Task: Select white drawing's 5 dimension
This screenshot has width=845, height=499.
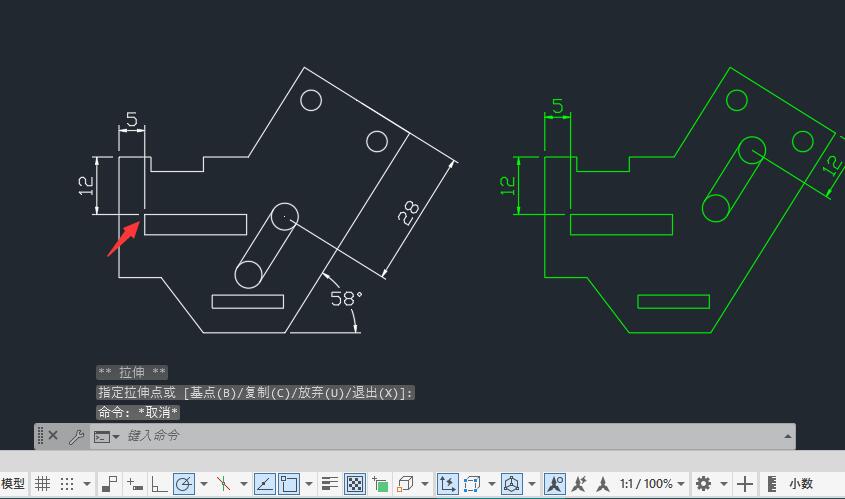Action: [x=131, y=119]
